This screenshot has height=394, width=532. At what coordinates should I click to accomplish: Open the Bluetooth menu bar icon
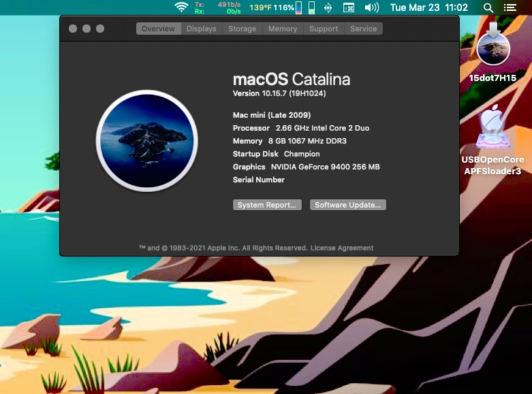pos(328,7)
